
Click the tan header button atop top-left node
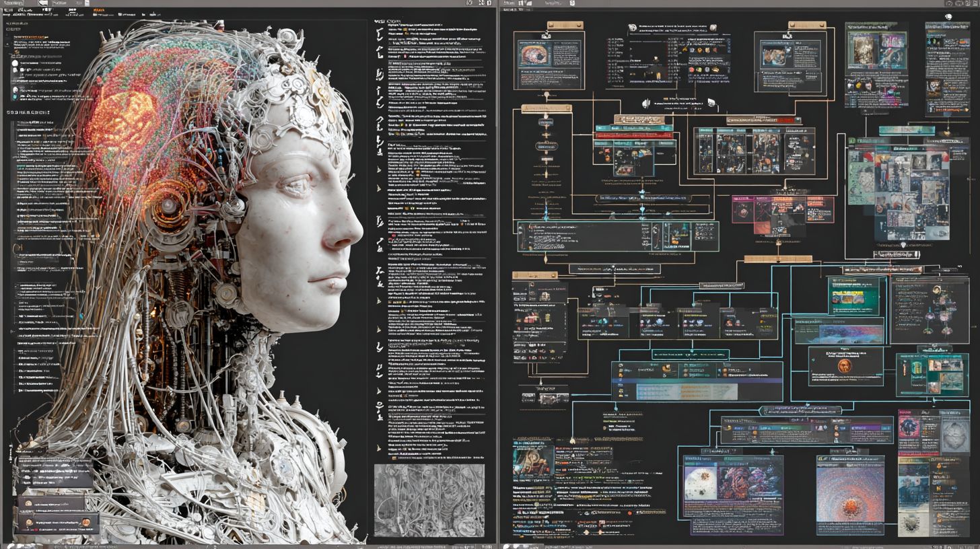click(x=565, y=26)
